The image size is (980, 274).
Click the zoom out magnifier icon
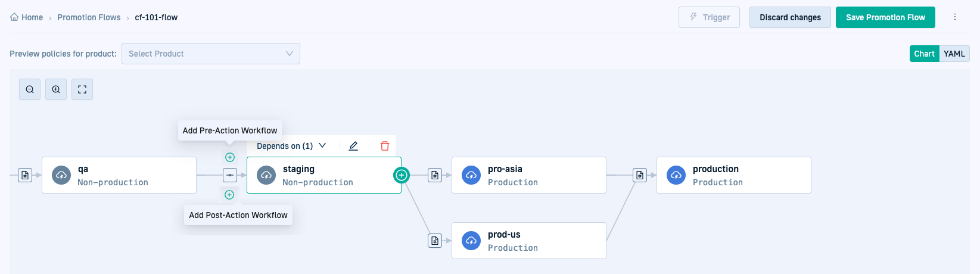click(x=30, y=89)
